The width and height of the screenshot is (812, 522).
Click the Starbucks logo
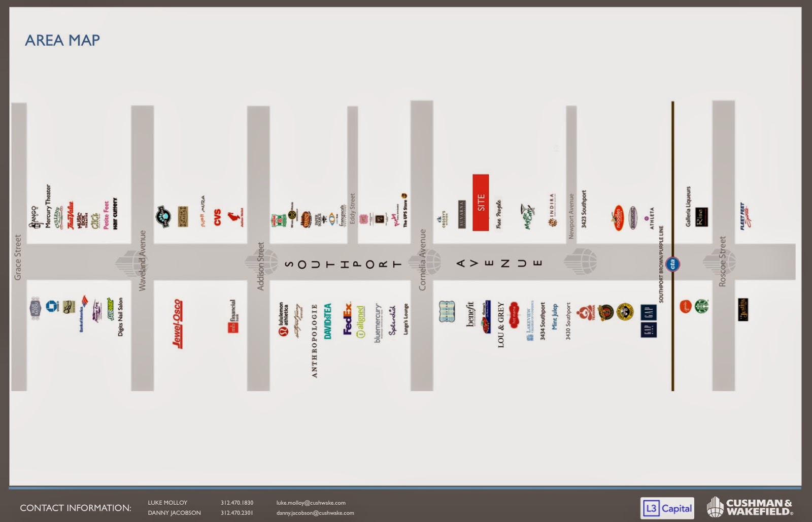(x=701, y=306)
